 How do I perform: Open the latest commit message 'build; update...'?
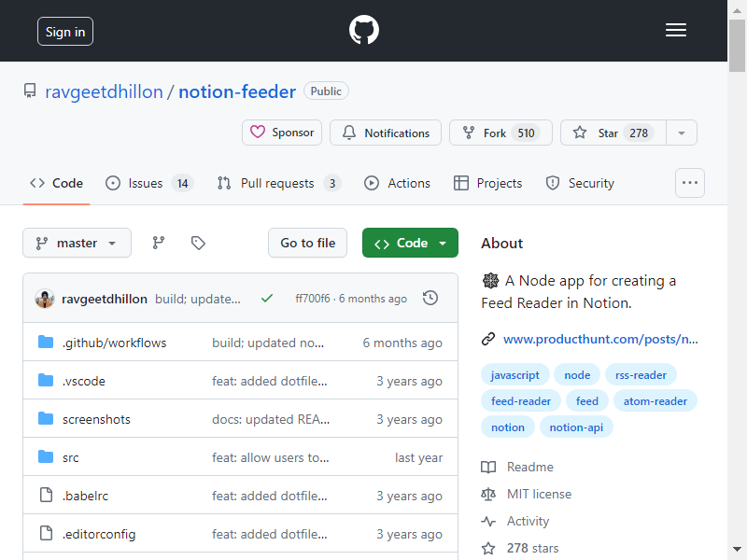point(198,299)
